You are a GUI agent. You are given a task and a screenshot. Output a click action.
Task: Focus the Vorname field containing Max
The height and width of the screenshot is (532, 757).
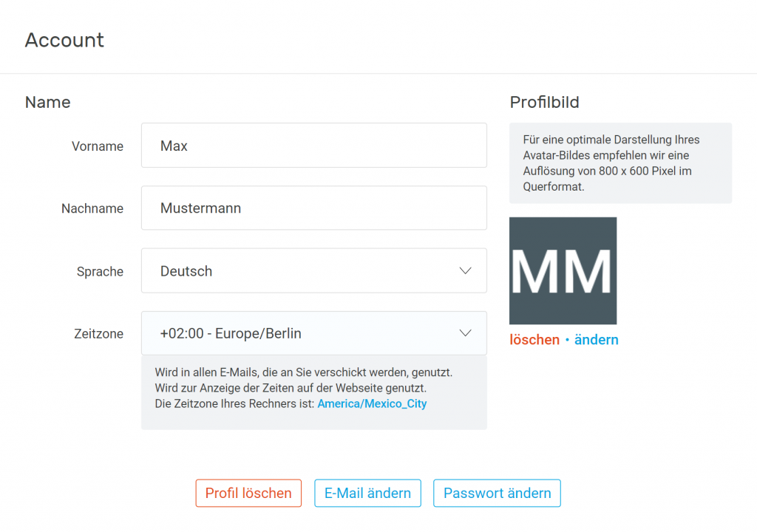point(313,146)
